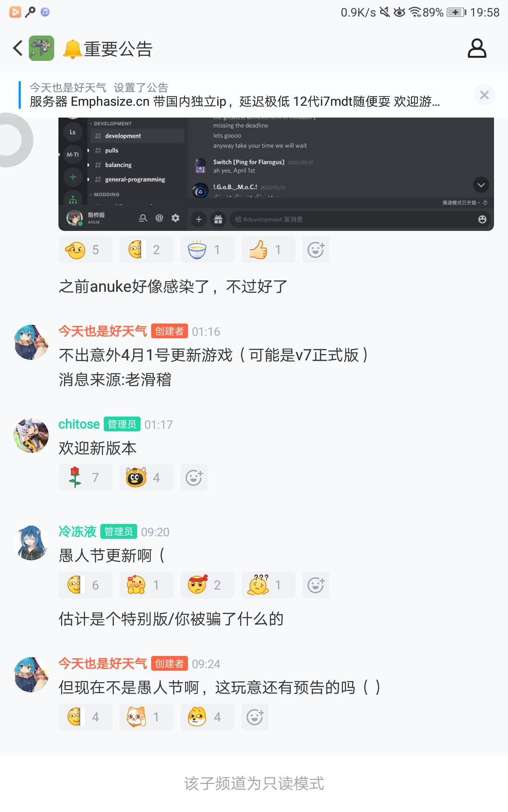Image resolution: width=508 pixels, height=812 pixels.
Task: Tap the username 冷冻液
Action: [x=77, y=532]
